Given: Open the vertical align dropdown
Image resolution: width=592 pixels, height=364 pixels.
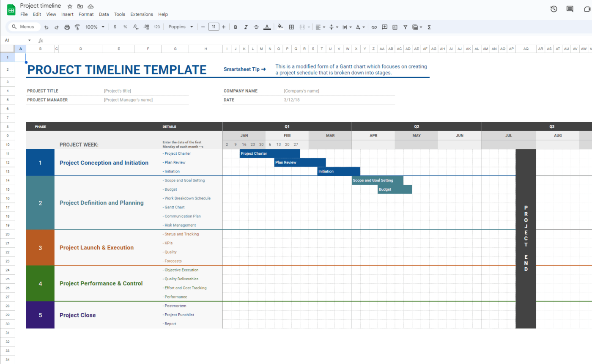Looking at the screenshot, I should (x=334, y=27).
